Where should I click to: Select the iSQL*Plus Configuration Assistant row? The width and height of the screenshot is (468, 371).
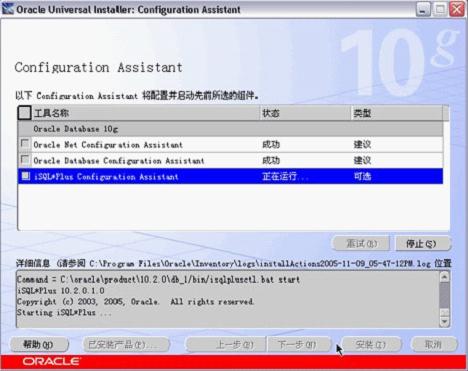(x=230, y=176)
